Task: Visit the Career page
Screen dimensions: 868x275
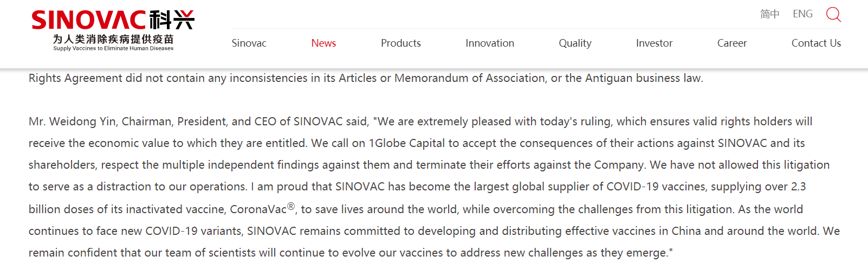Action: 731,43
